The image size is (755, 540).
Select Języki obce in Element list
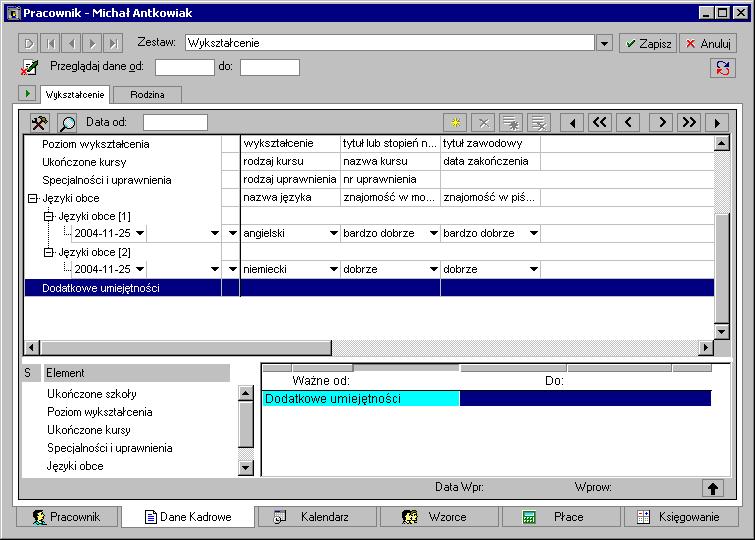click(75, 466)
